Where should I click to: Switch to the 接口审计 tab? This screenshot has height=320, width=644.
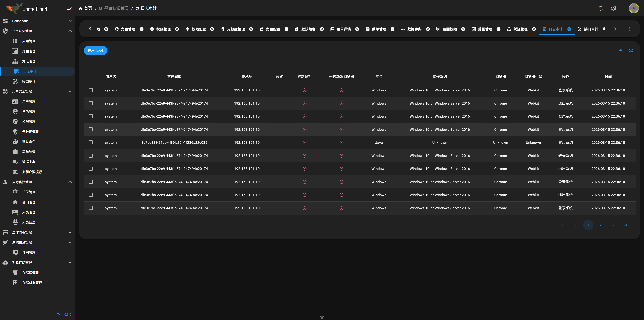click(x=591, y=29)
